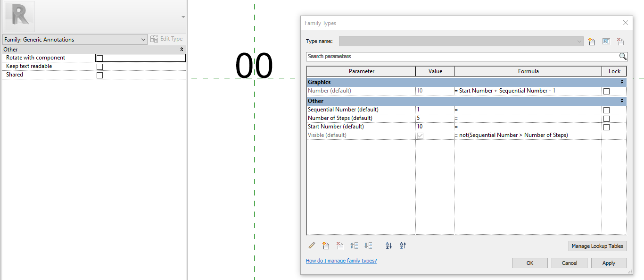Edit the Number parameter formula cell
Image resolution: width=644 pixels, height=280 pixels.
point(528,91)
